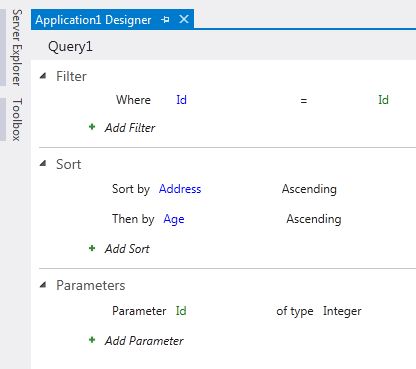Change Ascending order for Address sort

pyautogui.click(x=309, y=189)
